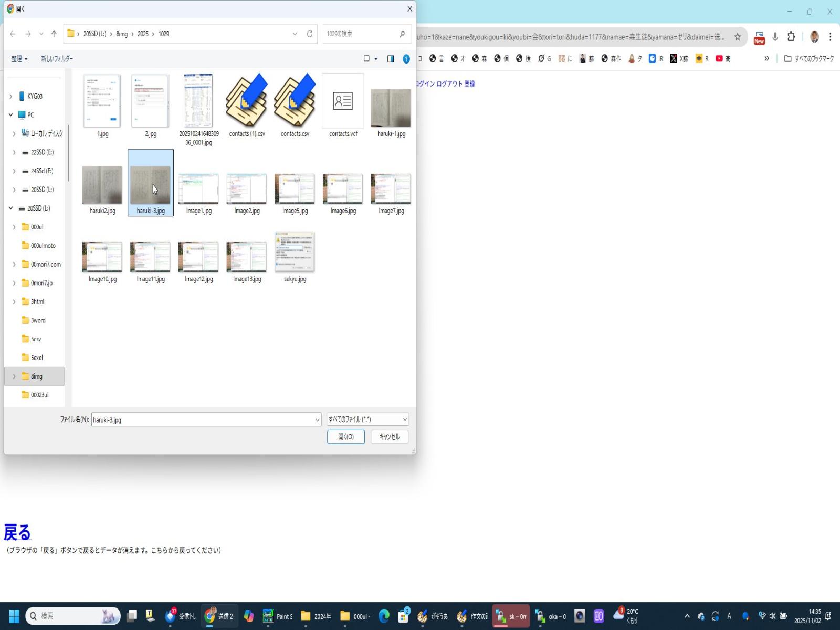
Task: Toggle the preview pane icon
Action: click(x=391, y=59)
